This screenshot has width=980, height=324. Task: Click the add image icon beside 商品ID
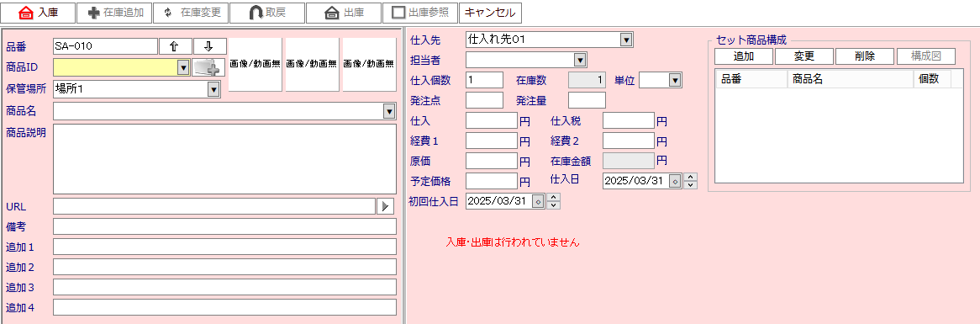tap(208, 67)
